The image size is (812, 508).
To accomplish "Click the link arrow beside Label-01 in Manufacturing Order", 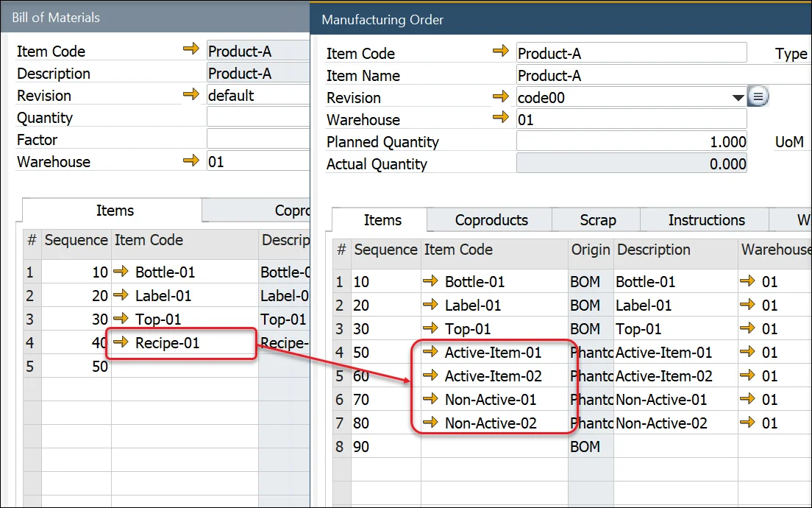I will [430, 305].
